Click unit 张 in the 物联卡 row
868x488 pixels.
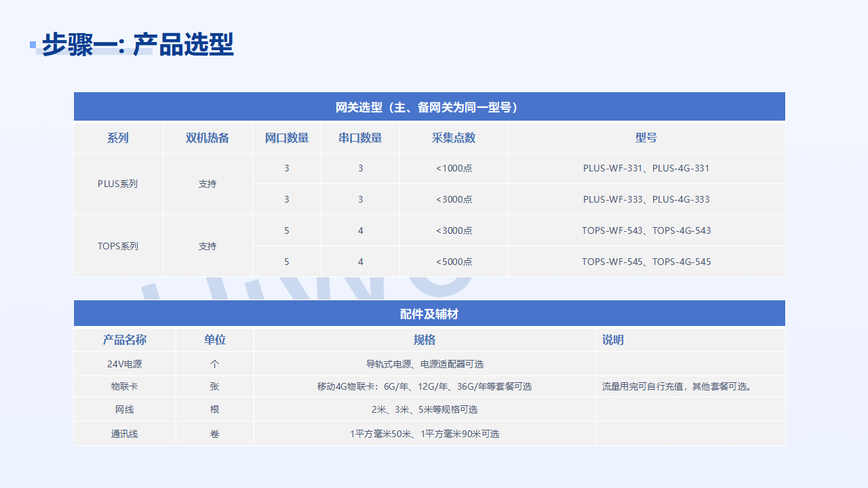click(215, 386)
